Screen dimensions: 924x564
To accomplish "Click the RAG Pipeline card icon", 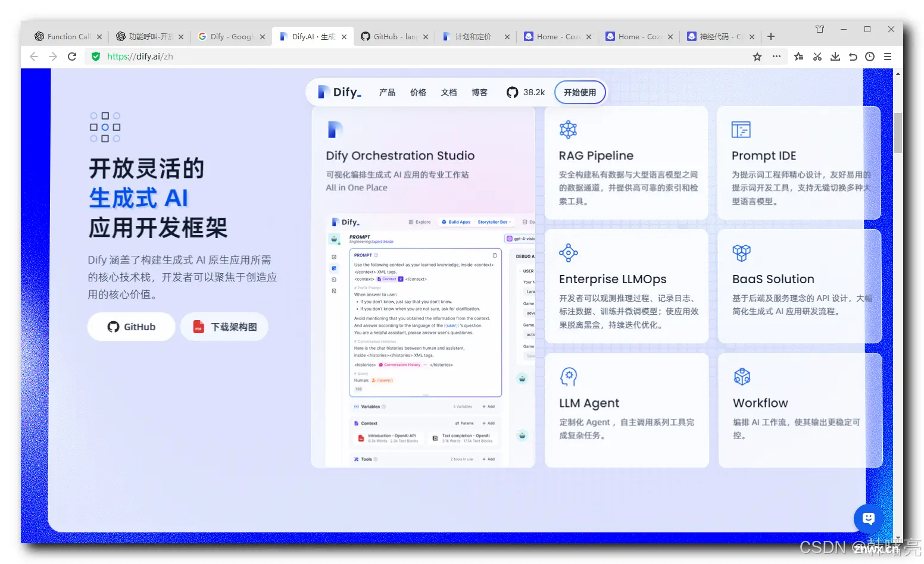I will tap(568, 129).
